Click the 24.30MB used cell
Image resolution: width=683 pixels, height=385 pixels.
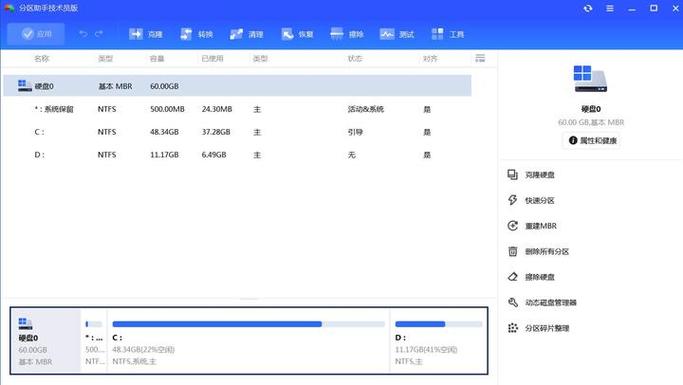point(216,109)
